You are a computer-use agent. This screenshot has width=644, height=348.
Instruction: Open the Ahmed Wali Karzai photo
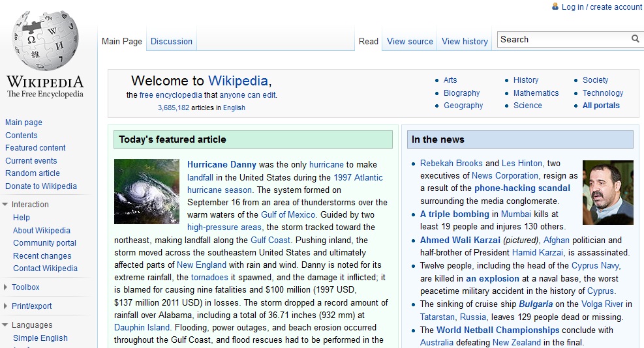coord(608,192)
